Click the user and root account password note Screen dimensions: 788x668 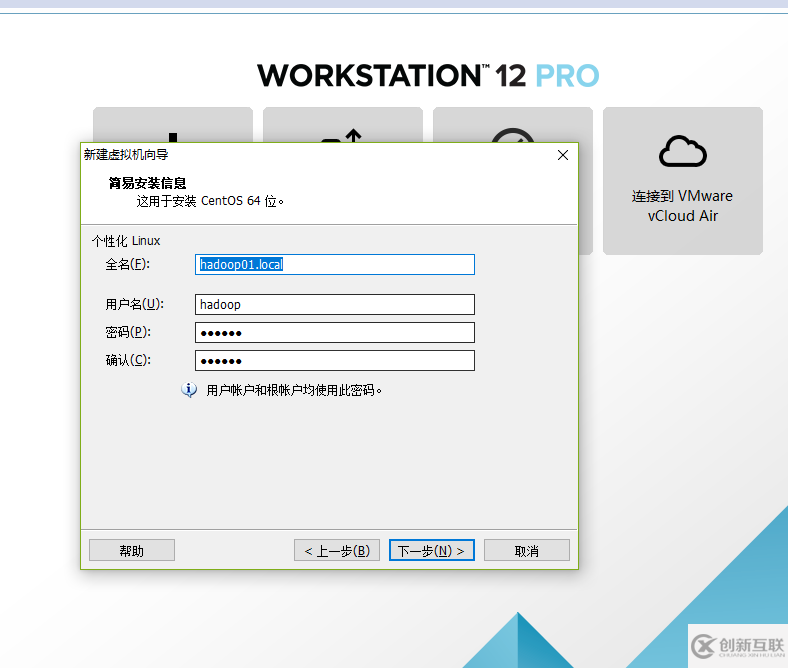coord(294,390)
